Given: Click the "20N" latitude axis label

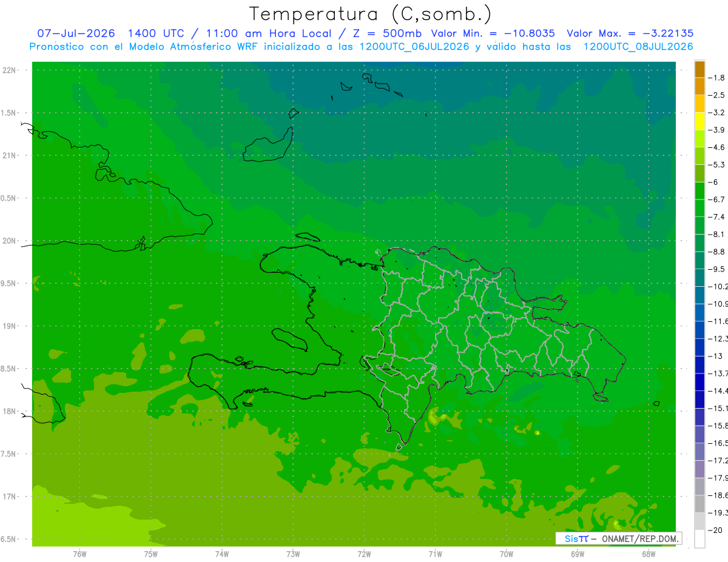Looking at the screenshot, I should pyautogui.click(x=10, y=241).
